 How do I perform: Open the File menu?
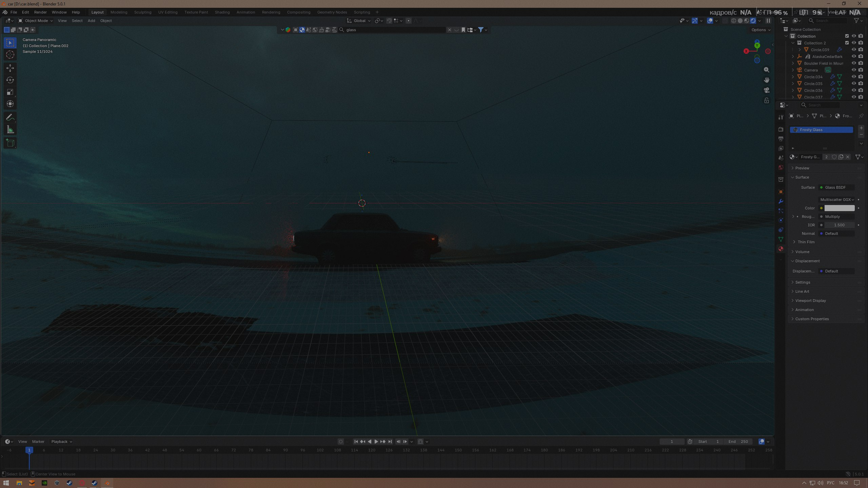click(14, 12)
